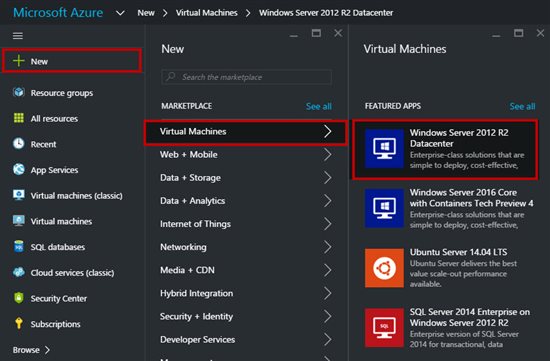Expand the Data + Analytics chevron
This screenshot has width=550, height=361.
click(x=328, y=201)
